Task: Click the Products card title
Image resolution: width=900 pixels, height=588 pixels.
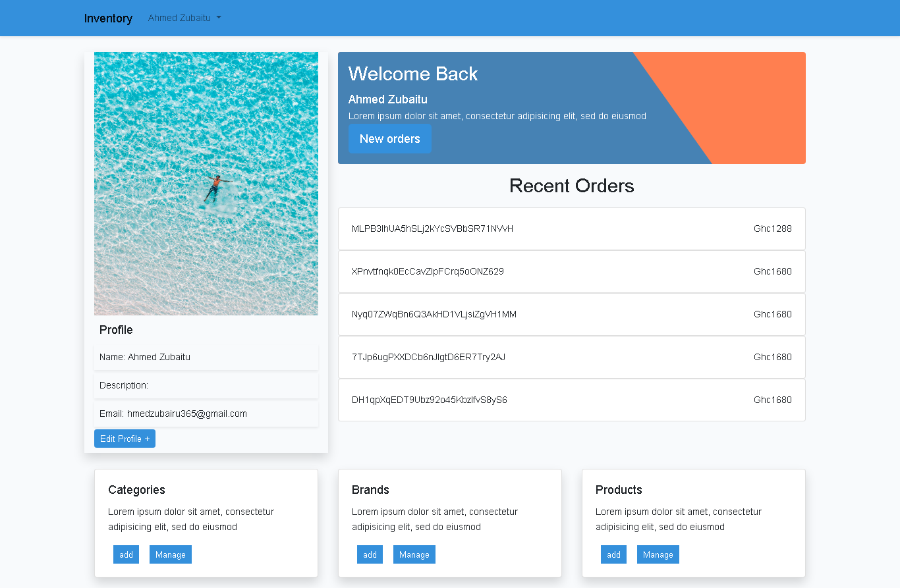Action: point(619,490)
